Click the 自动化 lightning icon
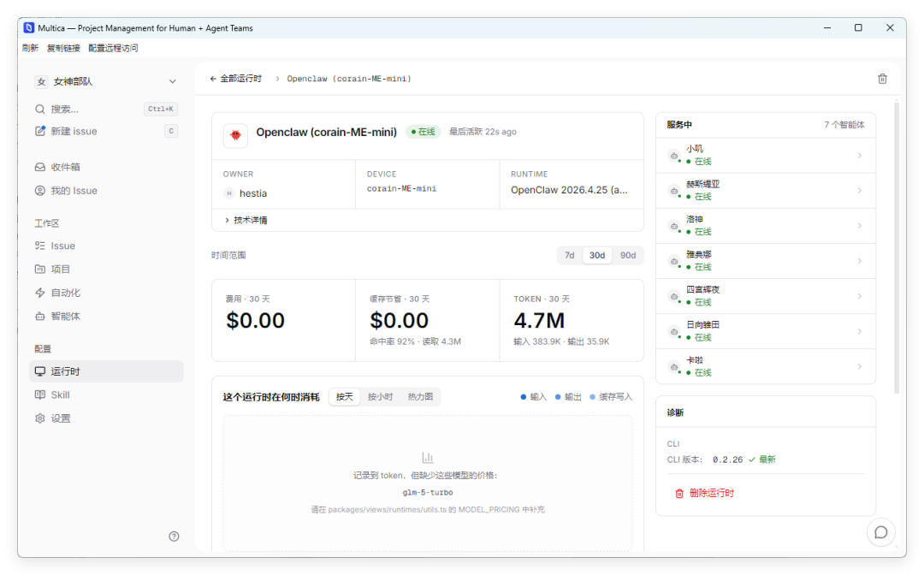The image size is (924, 575). (40, 293)
